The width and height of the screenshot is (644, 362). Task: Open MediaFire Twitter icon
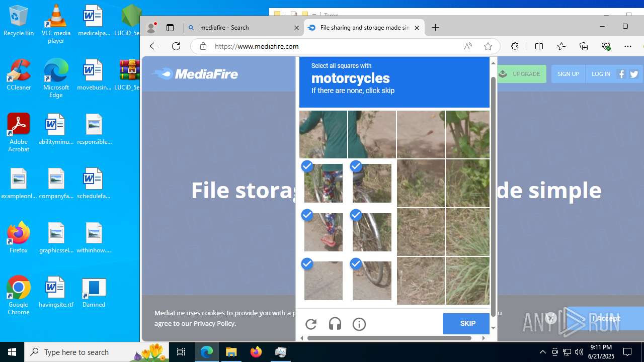pyautogui.click(x=634, y=74)
